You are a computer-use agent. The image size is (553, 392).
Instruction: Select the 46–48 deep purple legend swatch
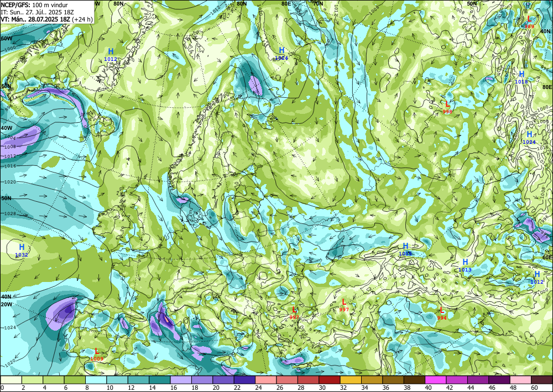tap(499, 380)
